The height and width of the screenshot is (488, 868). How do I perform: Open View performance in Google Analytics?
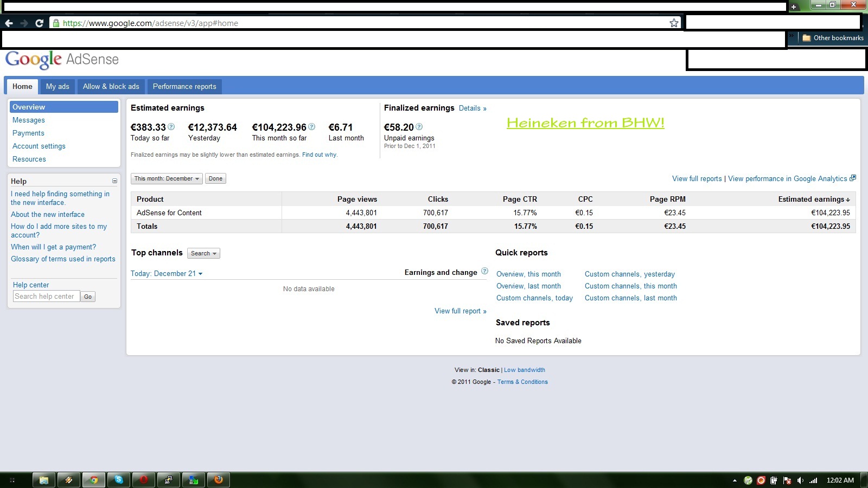pyautogui.click(x=788, y=179)
